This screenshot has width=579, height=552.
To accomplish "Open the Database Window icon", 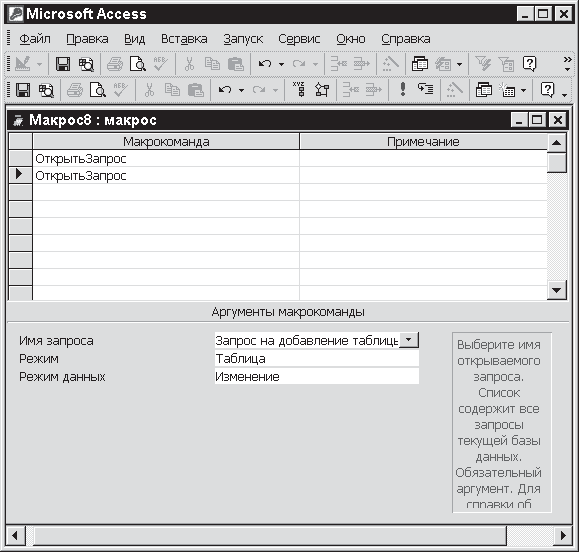I will tap(484, 90).
